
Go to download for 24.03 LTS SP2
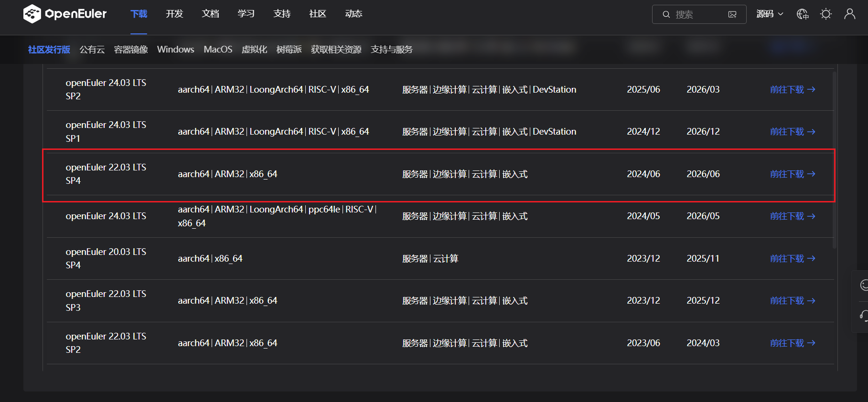[x=793, y=90]
